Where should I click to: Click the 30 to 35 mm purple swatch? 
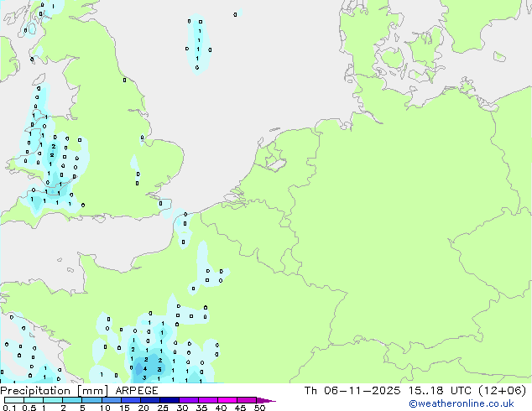point(188,400)
